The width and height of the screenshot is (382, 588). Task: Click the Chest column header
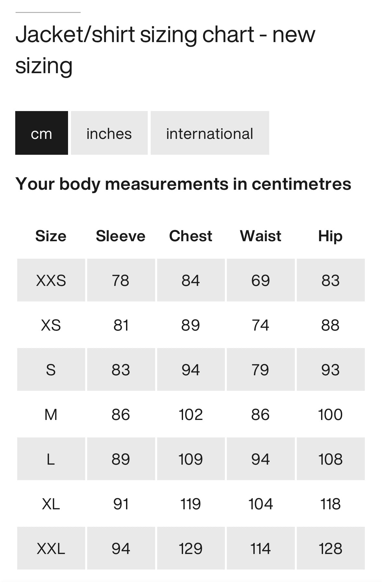(191, 236)
